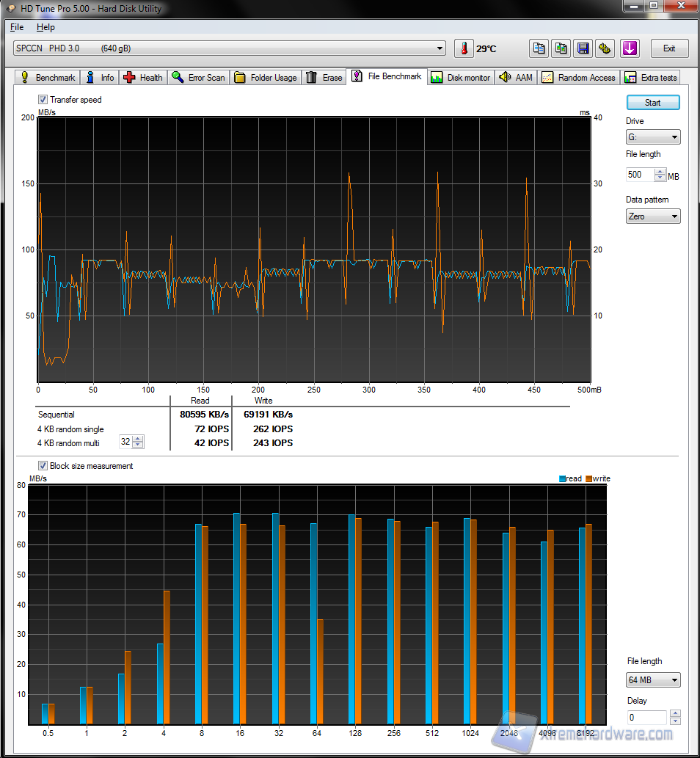This screenshot has height=758, width=700.
Task: Open the File menu
Action: click(16, 27)
